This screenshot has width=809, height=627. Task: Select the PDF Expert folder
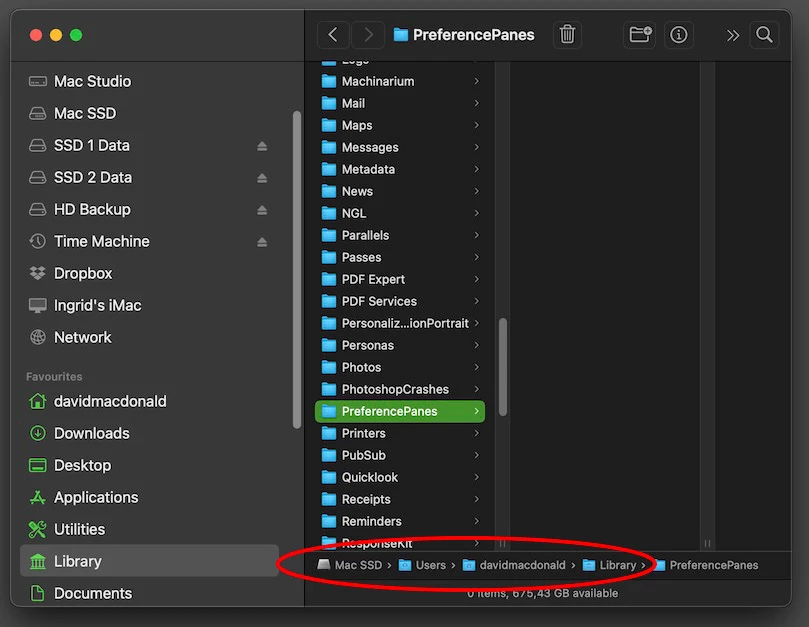400,280
